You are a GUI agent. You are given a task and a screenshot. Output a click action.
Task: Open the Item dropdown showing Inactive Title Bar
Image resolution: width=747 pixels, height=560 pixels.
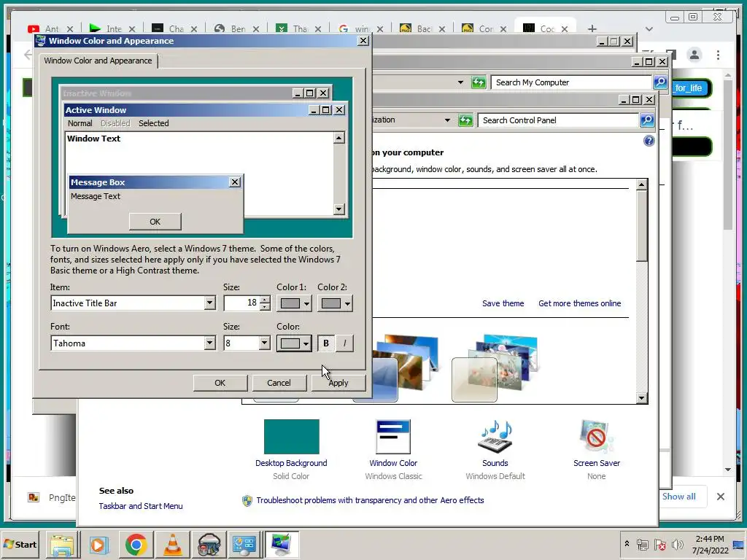click(x=209, y=303)
